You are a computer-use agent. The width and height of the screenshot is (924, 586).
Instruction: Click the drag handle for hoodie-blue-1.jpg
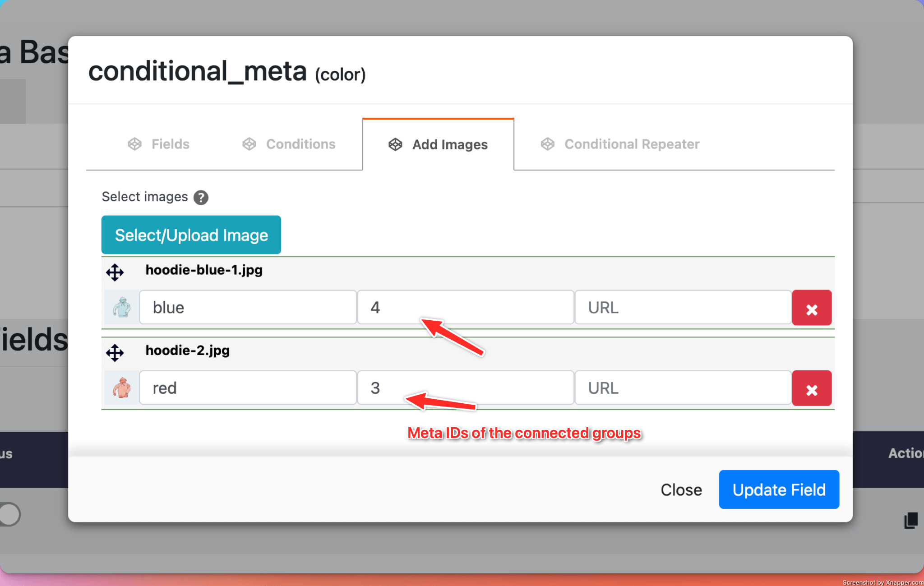click(115, 272)
